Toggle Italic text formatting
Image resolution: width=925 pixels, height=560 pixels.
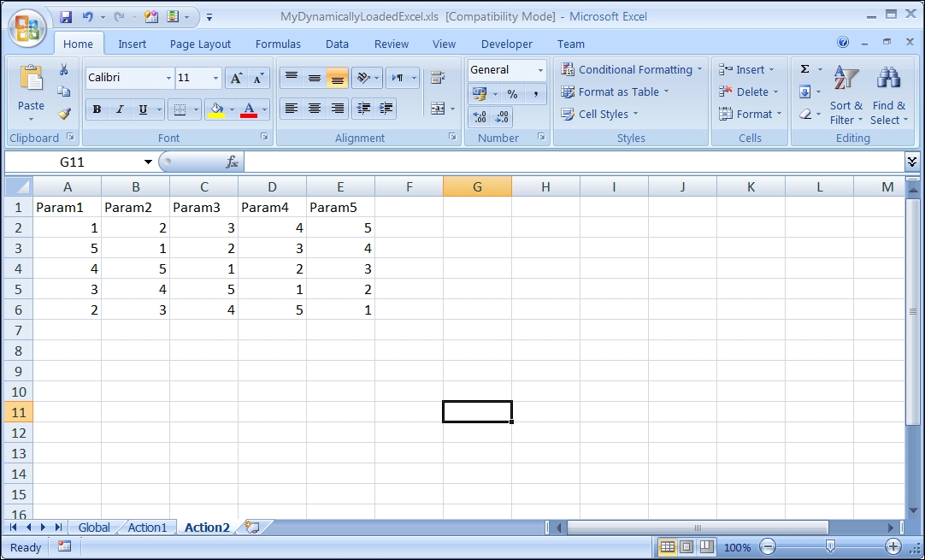pyautogui.click(x=120, y=109)
